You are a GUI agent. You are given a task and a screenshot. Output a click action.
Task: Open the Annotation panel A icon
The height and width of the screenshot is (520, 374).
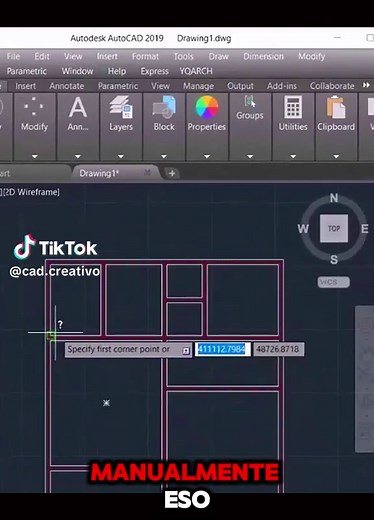pos(77,107)
